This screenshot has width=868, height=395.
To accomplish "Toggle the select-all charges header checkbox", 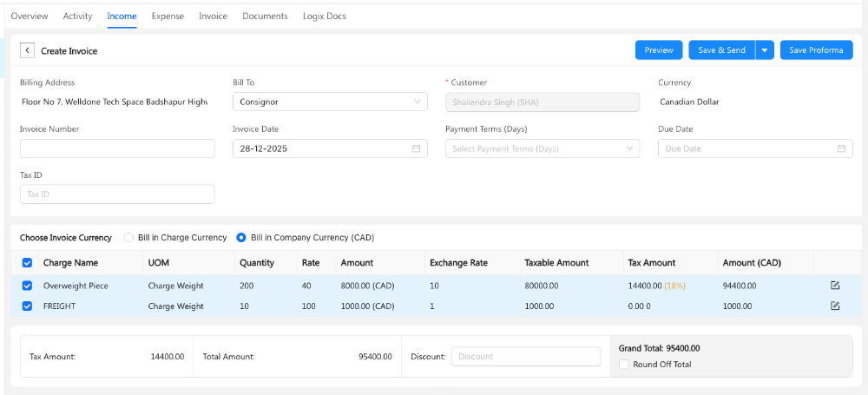I will point(27,263).
